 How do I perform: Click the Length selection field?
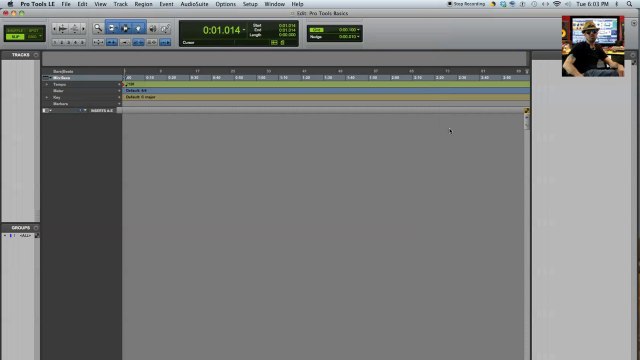coord(287,35)
